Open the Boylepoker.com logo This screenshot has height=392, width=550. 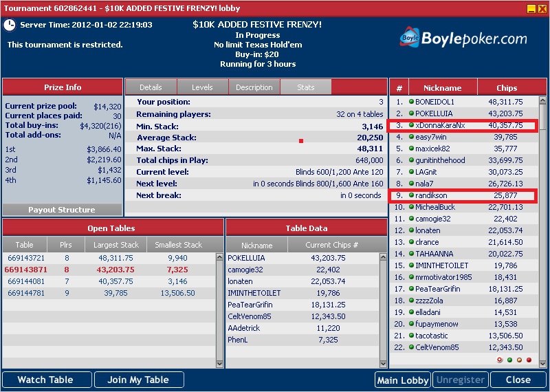[463, 38]
